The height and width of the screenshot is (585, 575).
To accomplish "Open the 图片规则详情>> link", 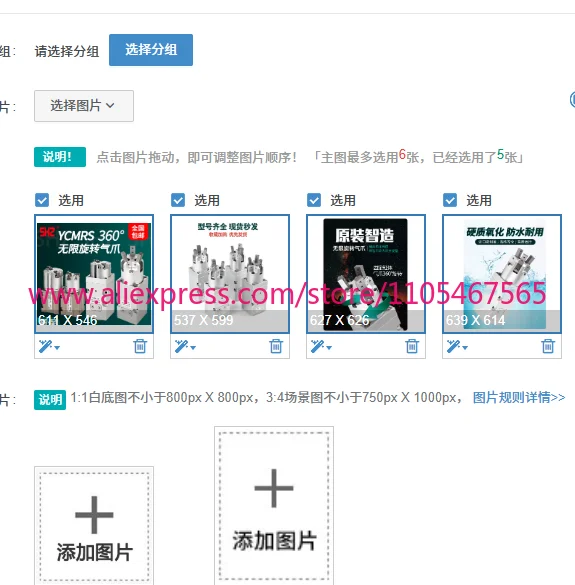I will (x=519, y=398).
